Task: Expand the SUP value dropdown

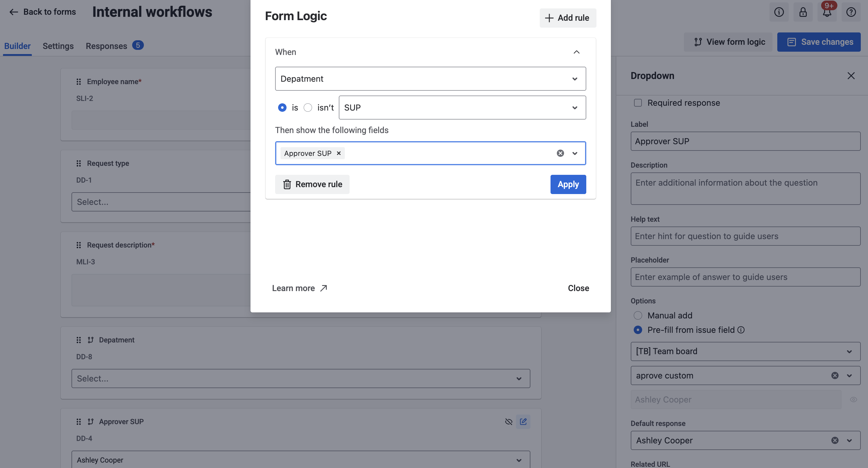Action: (x=462, y=108)
